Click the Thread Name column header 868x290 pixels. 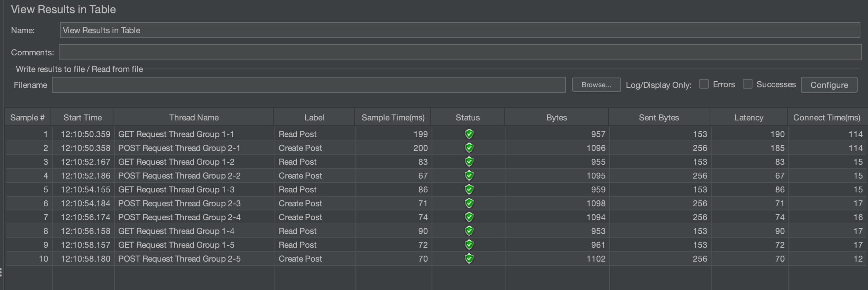tap(194, 117)
